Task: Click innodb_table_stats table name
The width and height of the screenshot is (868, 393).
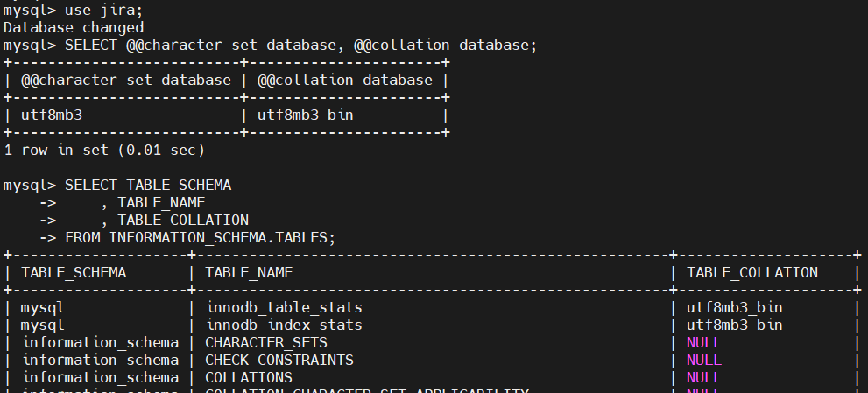Action: click(x=284, y=308)
